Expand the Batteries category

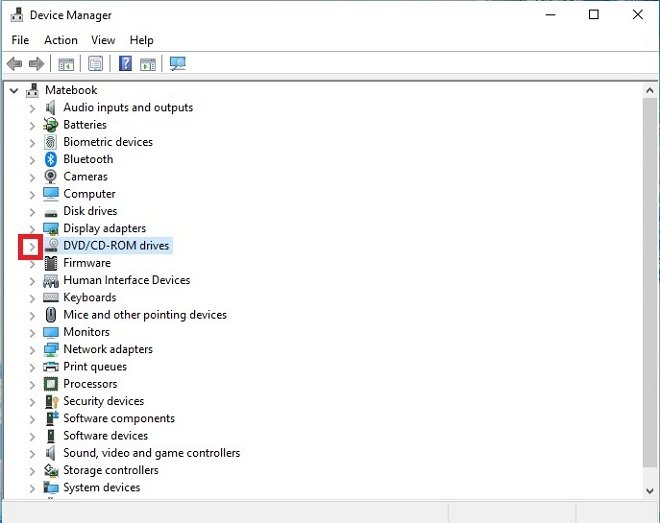click(32, 126)
